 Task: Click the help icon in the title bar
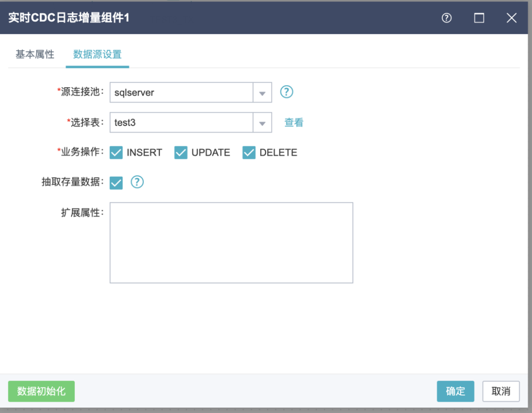click(x=447, y=18)
